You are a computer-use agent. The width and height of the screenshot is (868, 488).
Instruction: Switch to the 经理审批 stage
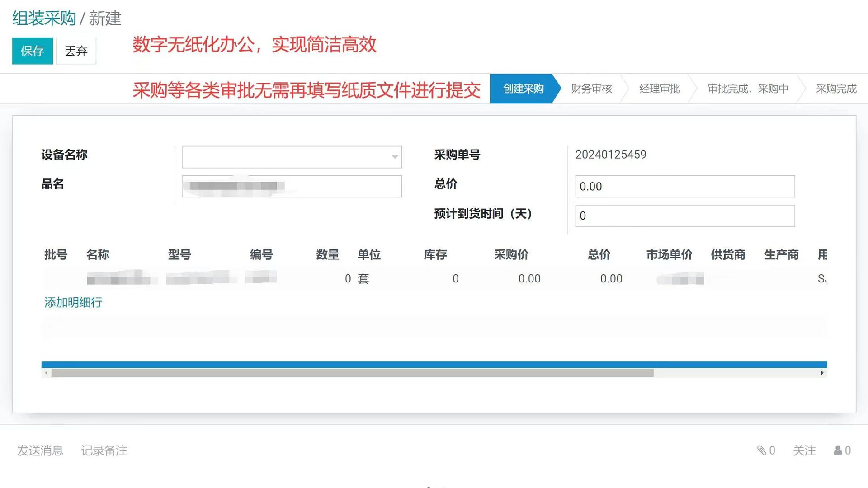point(660,89)
